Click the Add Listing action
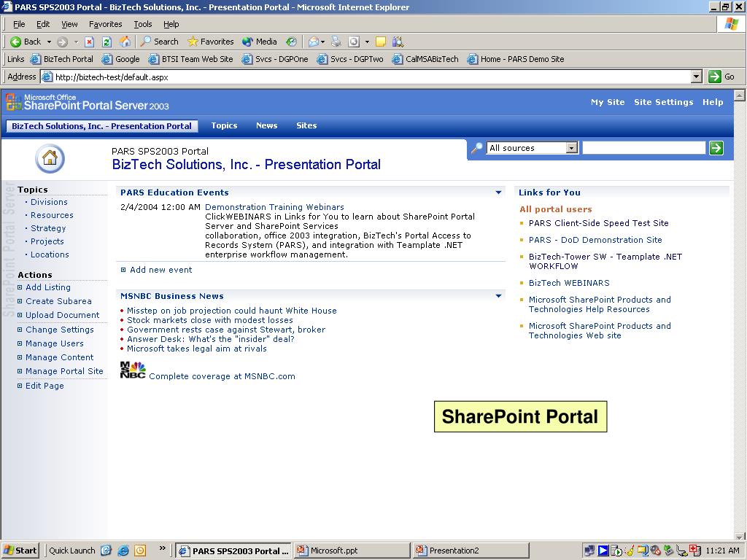 [48, 287]
